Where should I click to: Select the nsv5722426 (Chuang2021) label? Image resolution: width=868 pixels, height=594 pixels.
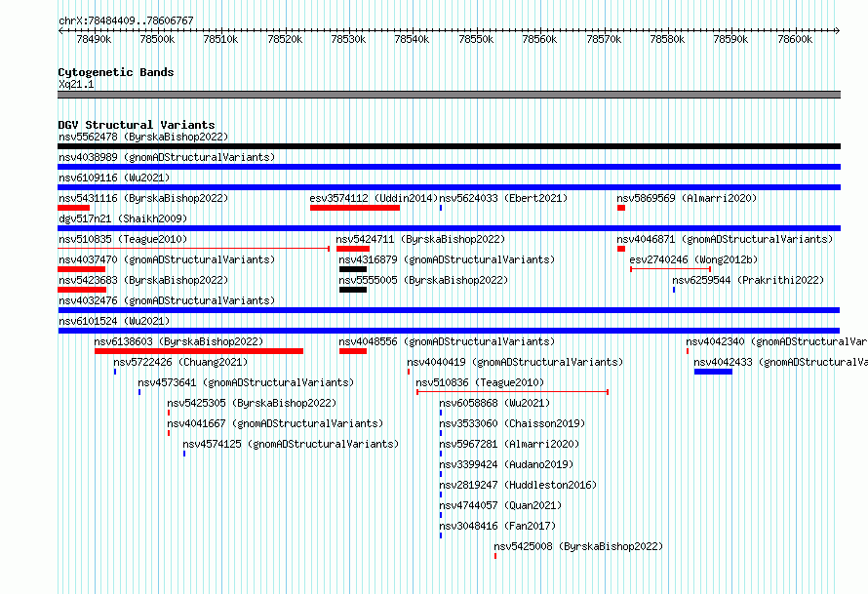180,362
